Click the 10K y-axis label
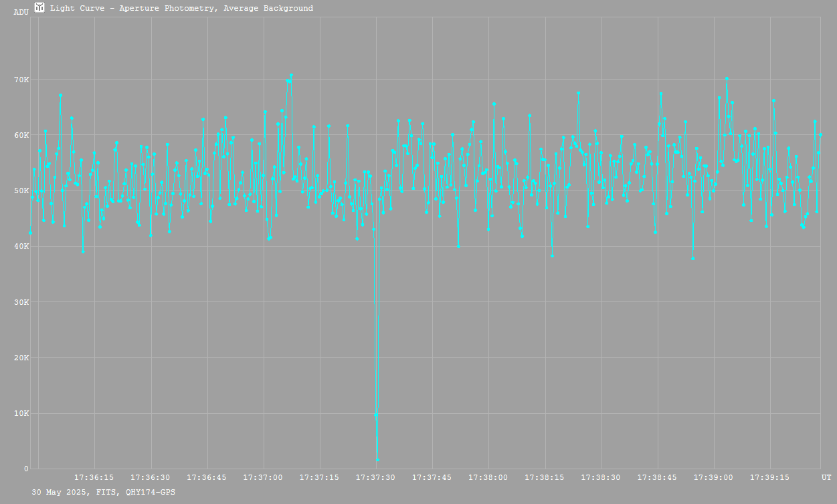Viewport: 837px width, 504px height. (x=21, y=413)
